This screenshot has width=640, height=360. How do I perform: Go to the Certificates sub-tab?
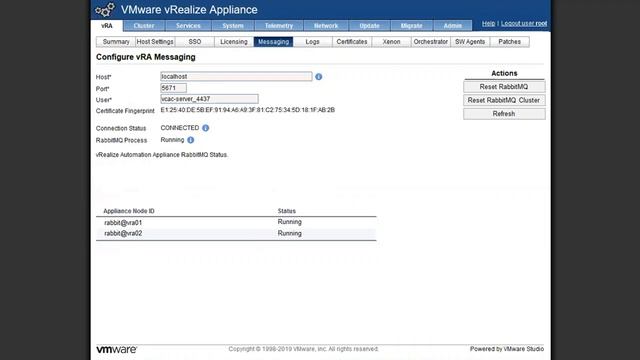(352, 42)
